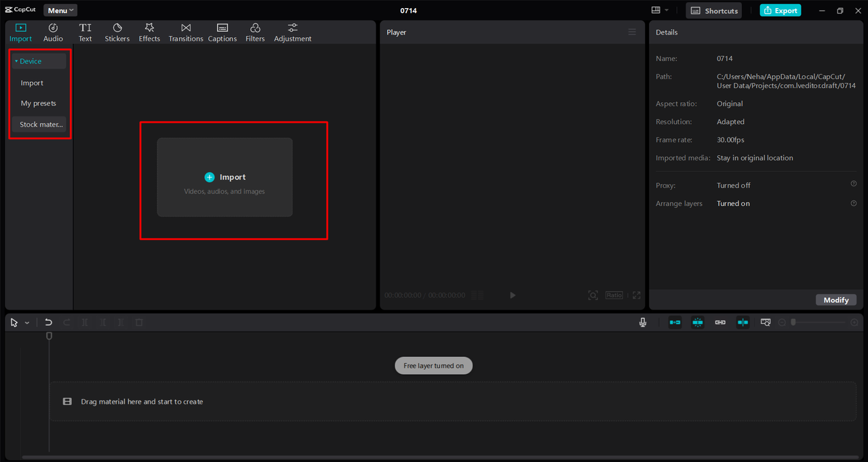Image resolution: width=868 pixels, height=462 pixels.
Task: Click the Redo icon
Action: [66, 323]
